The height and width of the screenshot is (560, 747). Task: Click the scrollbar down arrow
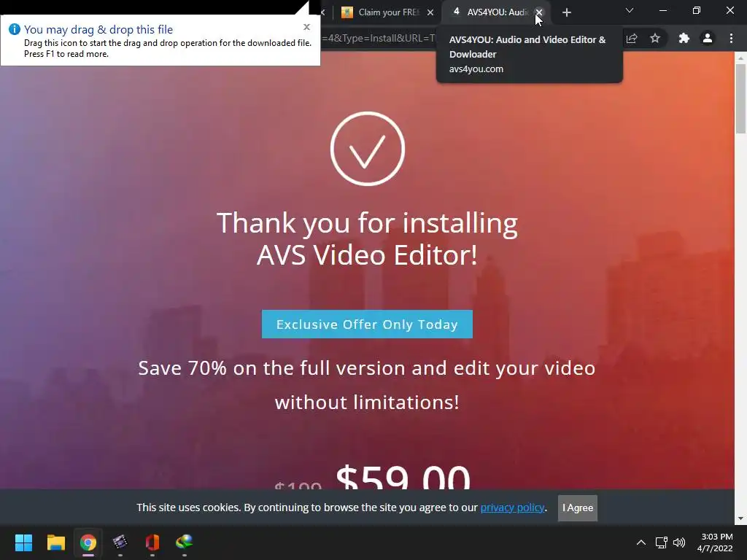point(740,518)
